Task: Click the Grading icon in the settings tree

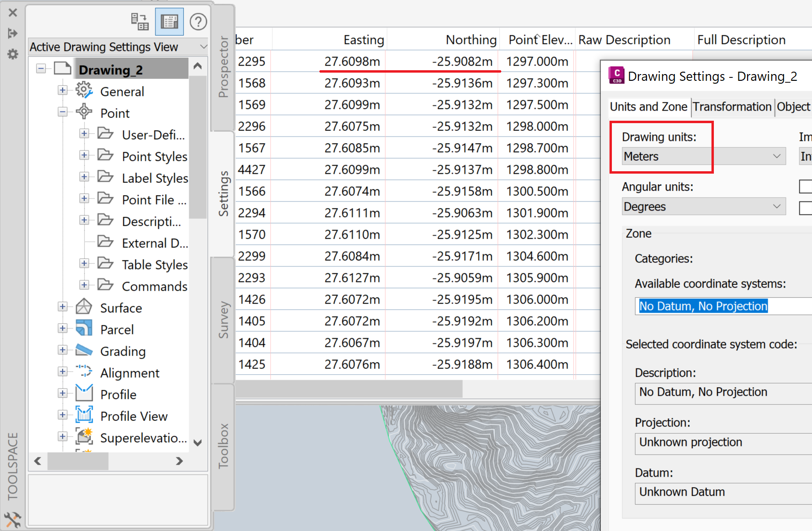Action: (83, 350)
